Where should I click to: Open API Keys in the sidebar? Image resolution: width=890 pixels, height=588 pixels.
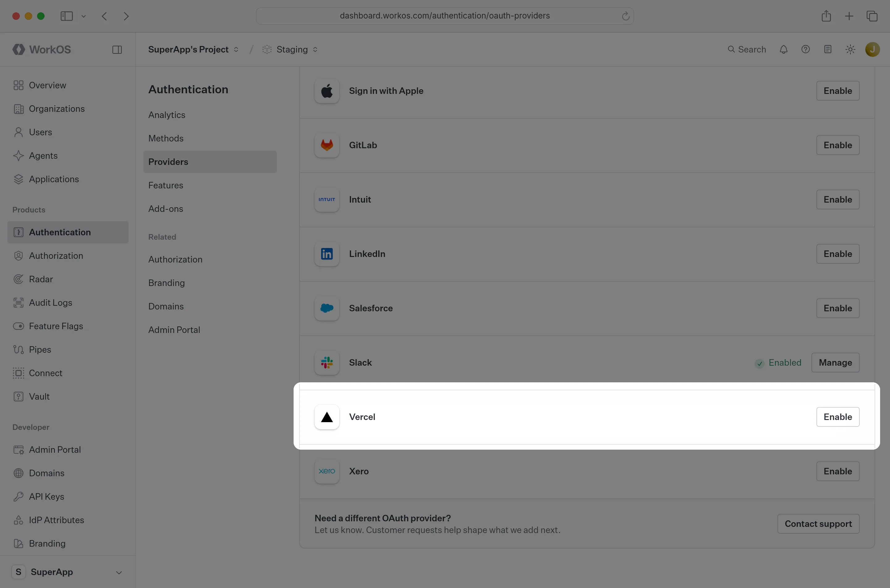(x=68, y=497)
